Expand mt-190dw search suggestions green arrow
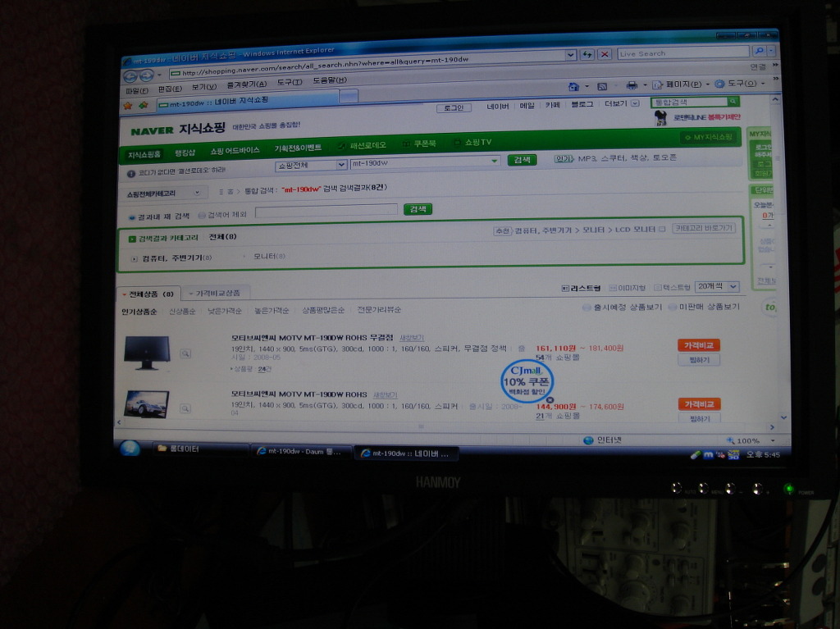Viewport: 840px width, 629px height. point(494,161)
